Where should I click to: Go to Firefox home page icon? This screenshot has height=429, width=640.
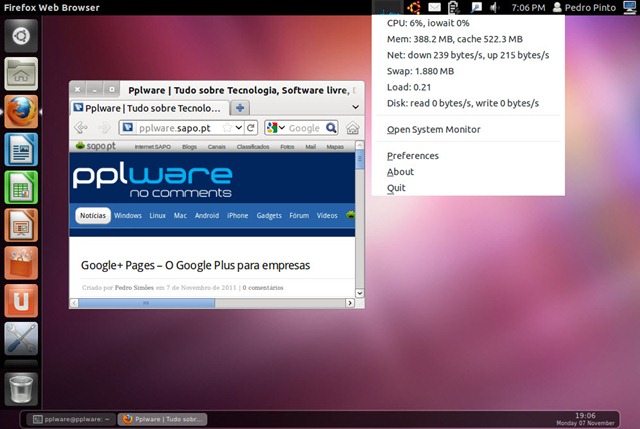[x=353, y=128]
